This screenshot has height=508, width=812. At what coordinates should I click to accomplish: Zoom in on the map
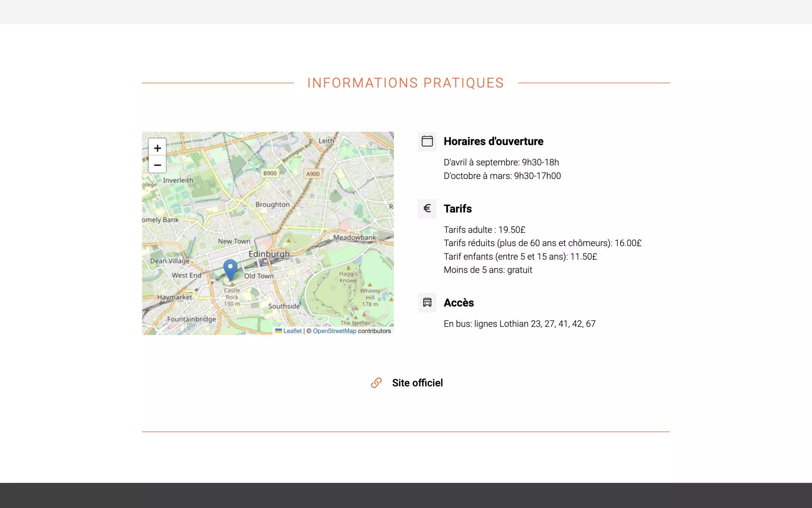pos(157,148)
